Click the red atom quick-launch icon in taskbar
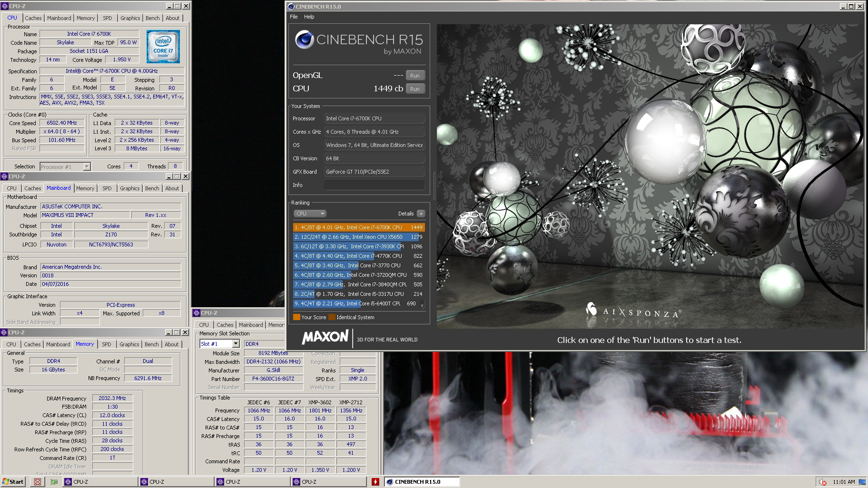 (38, 482)
